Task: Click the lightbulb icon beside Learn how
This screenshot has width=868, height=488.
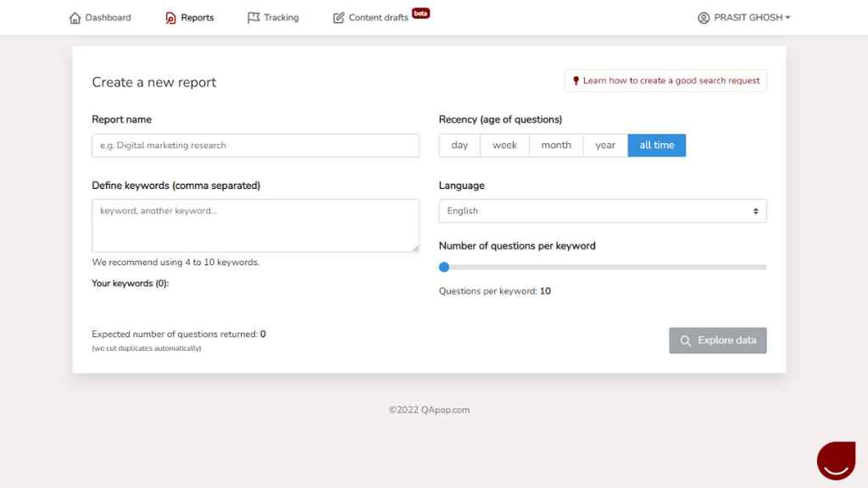Action: click(576, 80)
